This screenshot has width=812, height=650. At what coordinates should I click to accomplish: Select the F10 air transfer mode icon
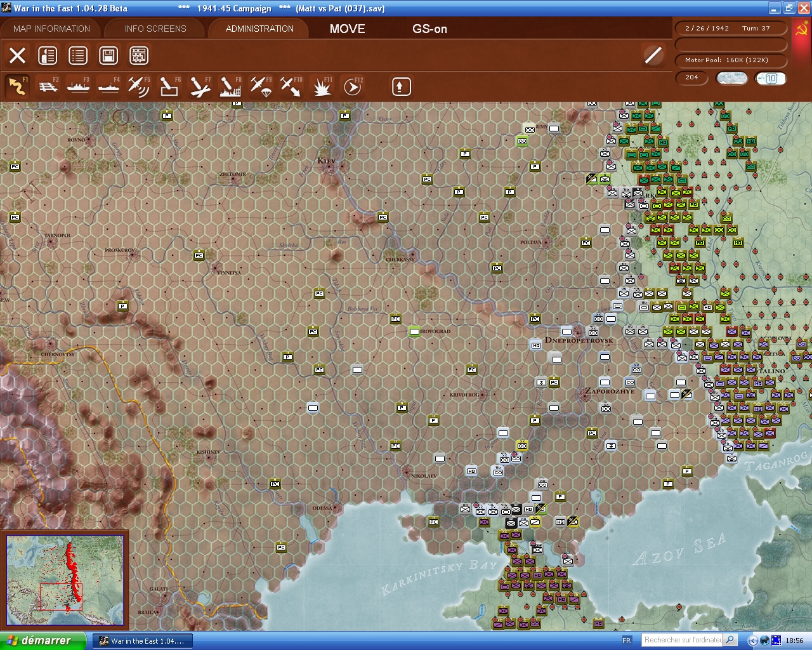point(291,86)
